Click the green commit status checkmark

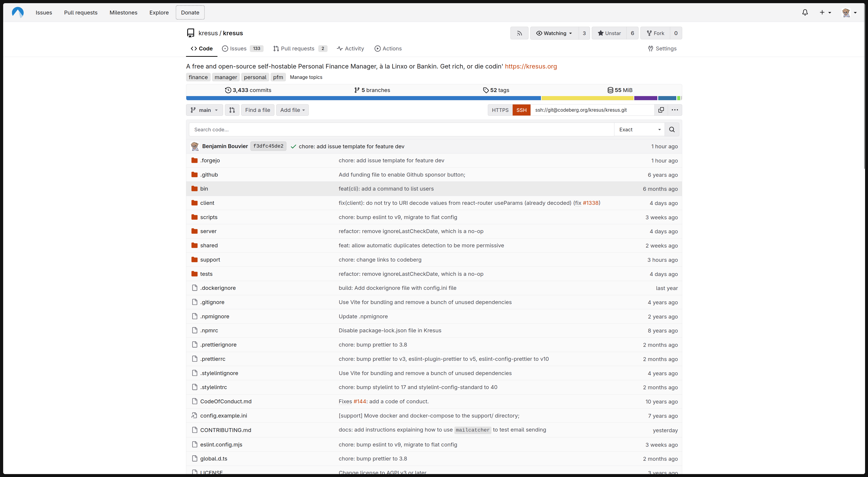[x=293, y=146]
